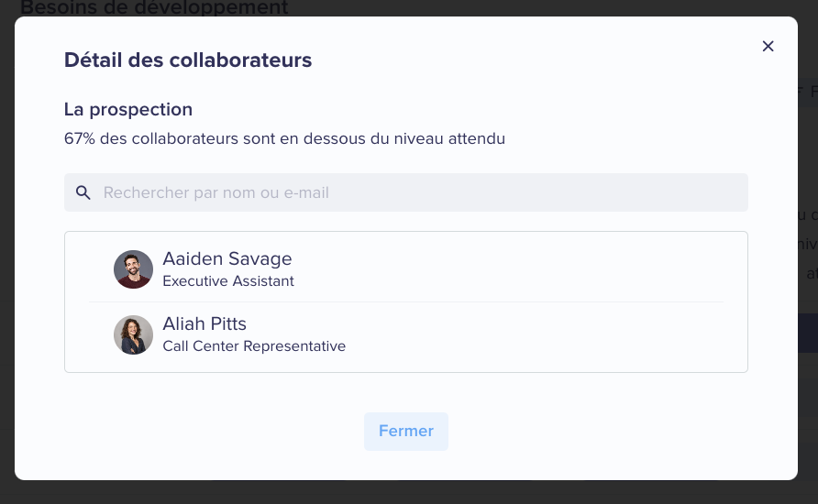The width and height of the screenshot is (818, 504).
Task: Click the 'La prospection' heading
Action: (x=128, y=109)
